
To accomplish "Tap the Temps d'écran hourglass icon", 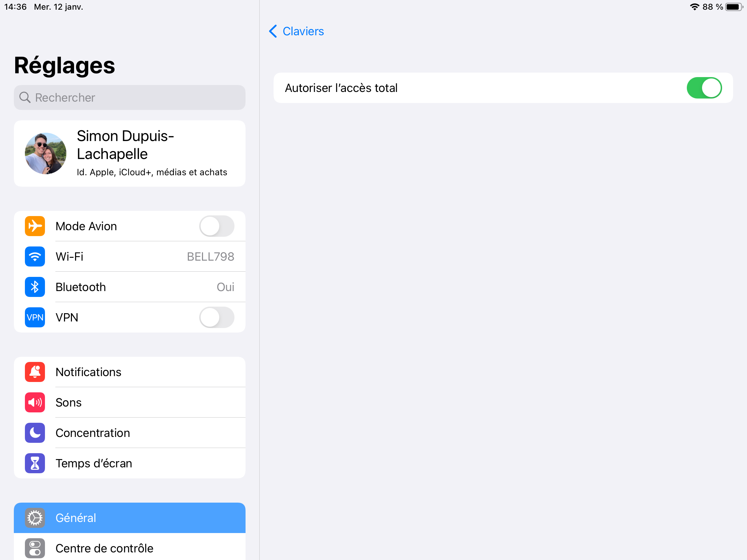I will pos(35,463).
